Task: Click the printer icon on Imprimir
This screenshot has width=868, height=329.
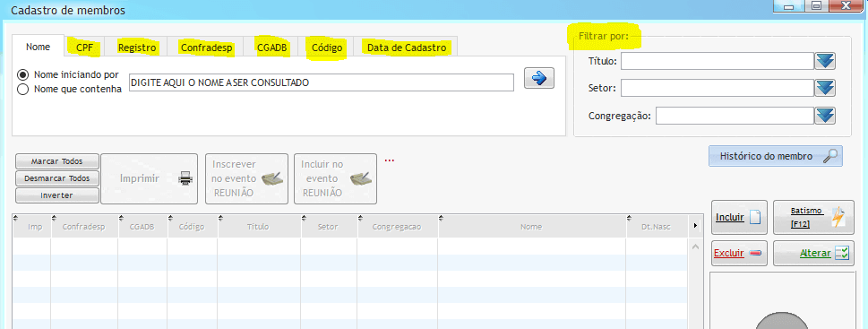Action: click(185, 178)
